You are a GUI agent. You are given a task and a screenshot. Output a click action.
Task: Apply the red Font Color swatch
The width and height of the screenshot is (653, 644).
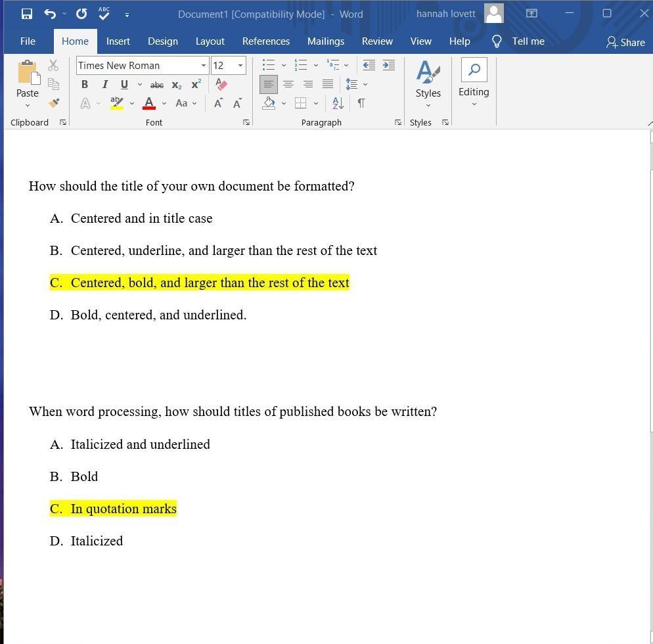tap(149, 103)
